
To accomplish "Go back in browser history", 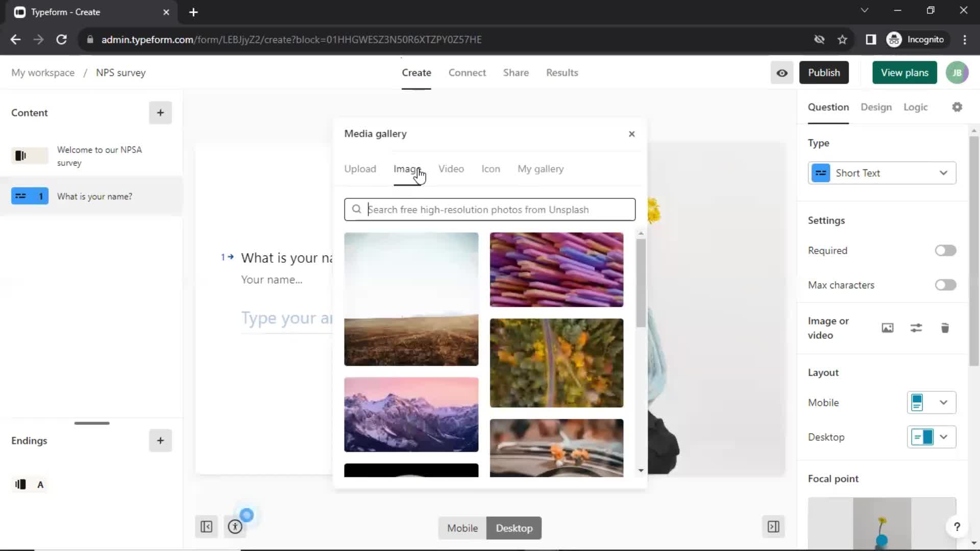I will coord(15,39).
